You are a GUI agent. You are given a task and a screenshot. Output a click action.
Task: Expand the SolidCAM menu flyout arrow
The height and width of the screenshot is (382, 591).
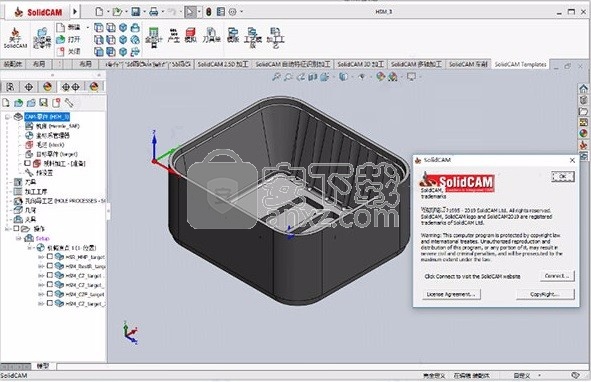[75, 12]
